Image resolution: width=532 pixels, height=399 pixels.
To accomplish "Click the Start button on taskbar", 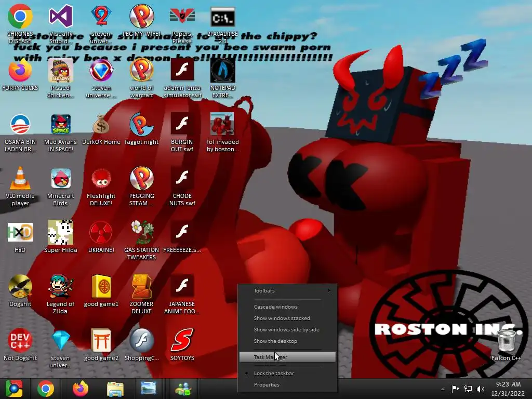I will pos(14,389).
